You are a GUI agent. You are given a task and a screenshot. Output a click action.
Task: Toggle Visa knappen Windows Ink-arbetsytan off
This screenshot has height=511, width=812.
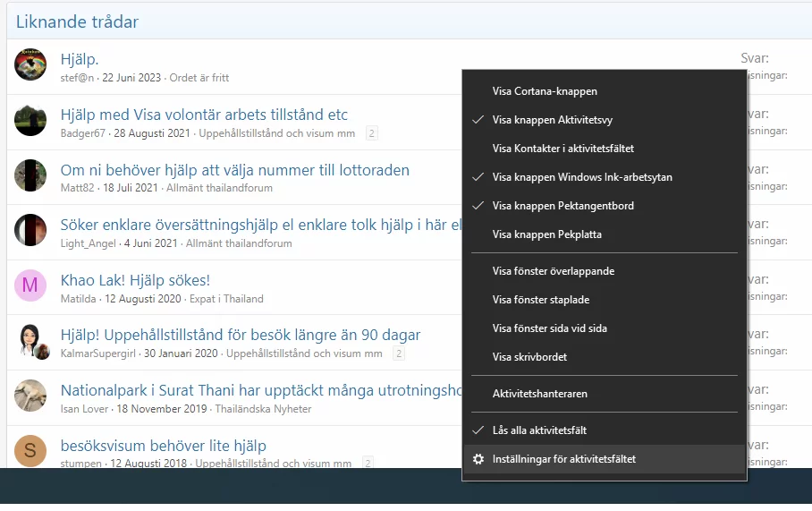[x=581, y=177]
